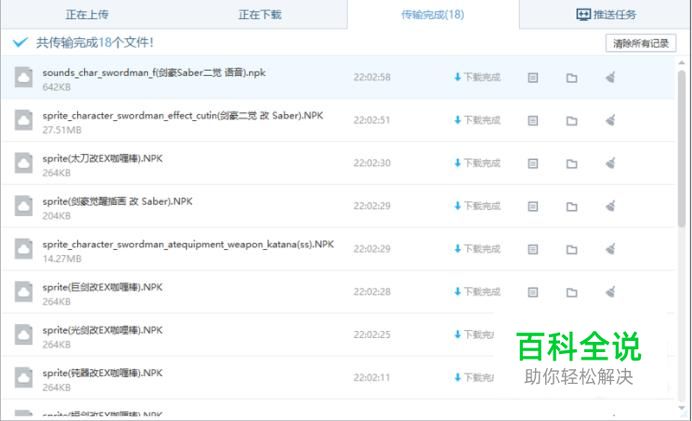This screenshot has width=692, height=421.
Task: Show sprite(太刀改EX咖喱棒) in its folder
Action: [x=572, y=164]
